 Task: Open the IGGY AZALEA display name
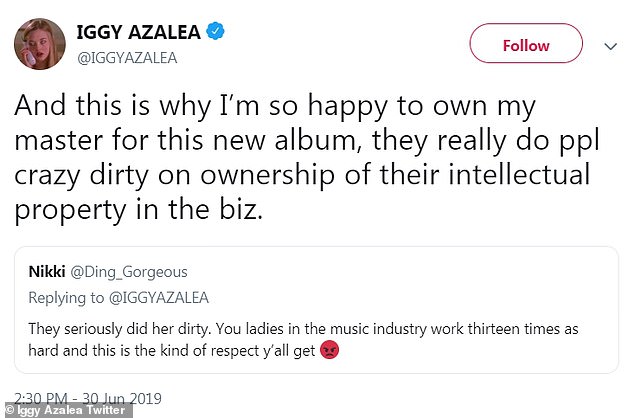(x=139, y=33)
